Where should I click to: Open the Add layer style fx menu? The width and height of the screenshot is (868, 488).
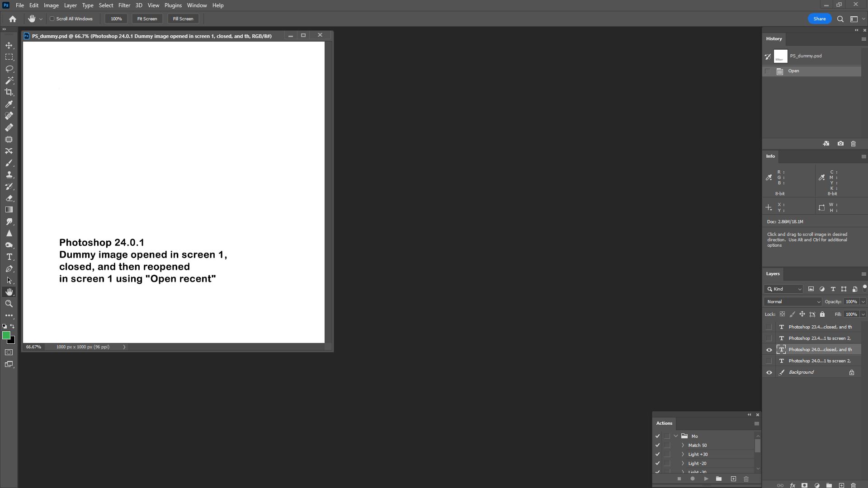point(793,485)
